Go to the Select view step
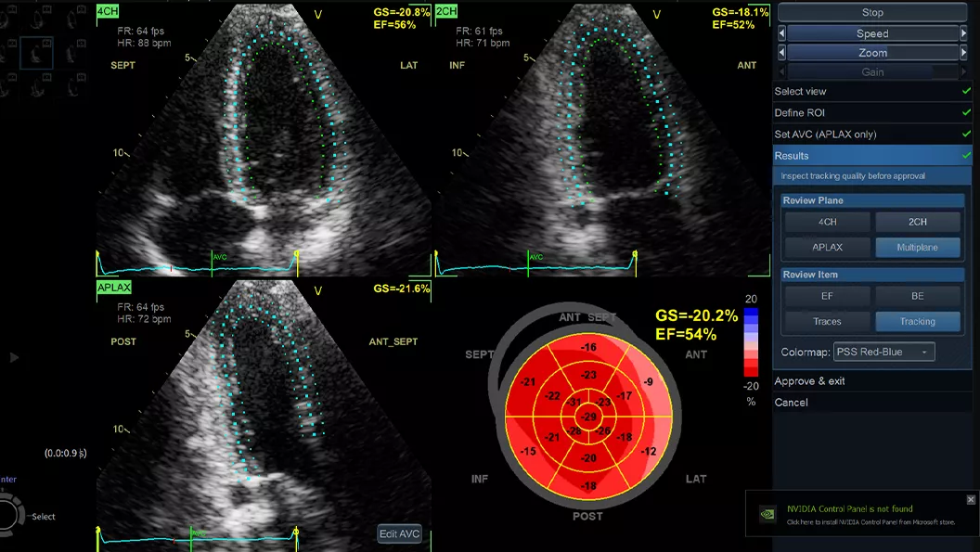Viewport: 980px width, 552px height. click(x=872, y=91)
